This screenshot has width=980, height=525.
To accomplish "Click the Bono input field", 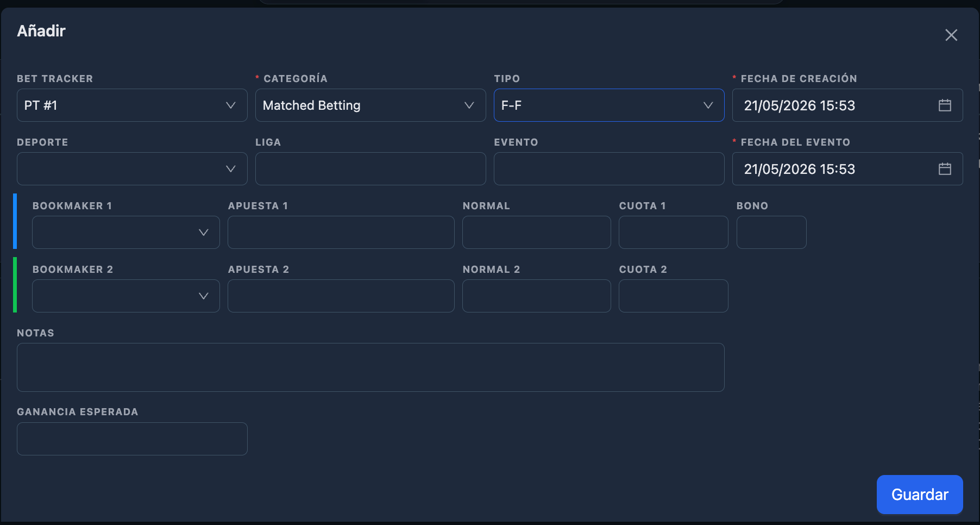I will 771,233.
